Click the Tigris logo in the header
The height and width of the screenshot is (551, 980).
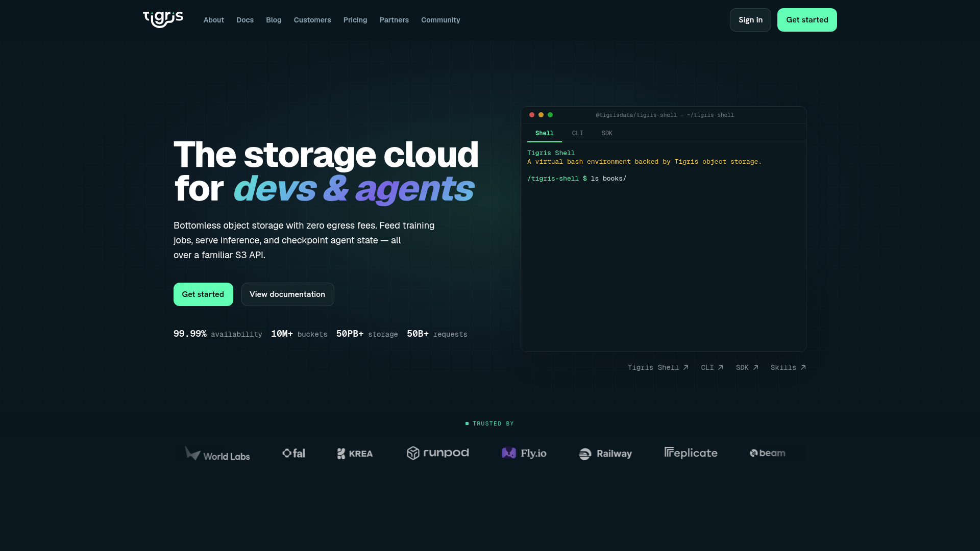point(163,19)
